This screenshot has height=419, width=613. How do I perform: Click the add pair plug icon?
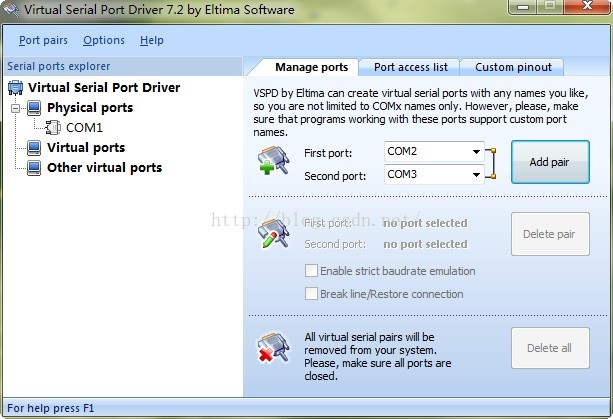tap(273, 160)
